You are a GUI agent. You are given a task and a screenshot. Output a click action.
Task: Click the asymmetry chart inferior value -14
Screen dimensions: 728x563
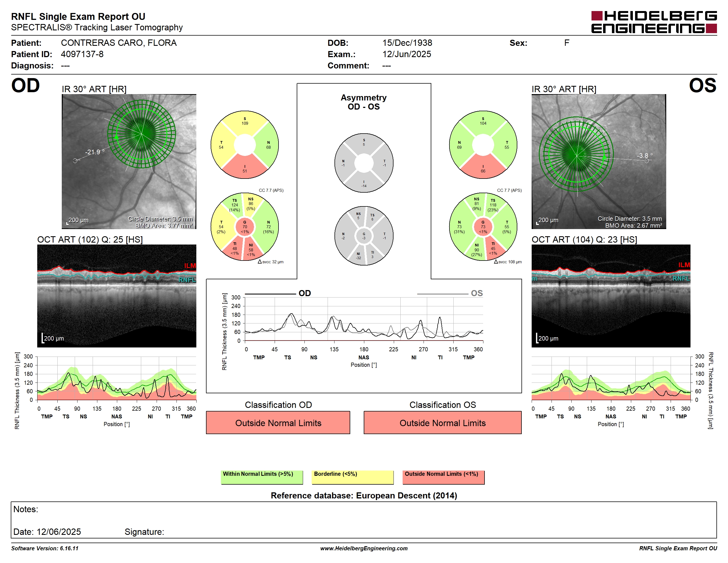(x=364, y=186)
